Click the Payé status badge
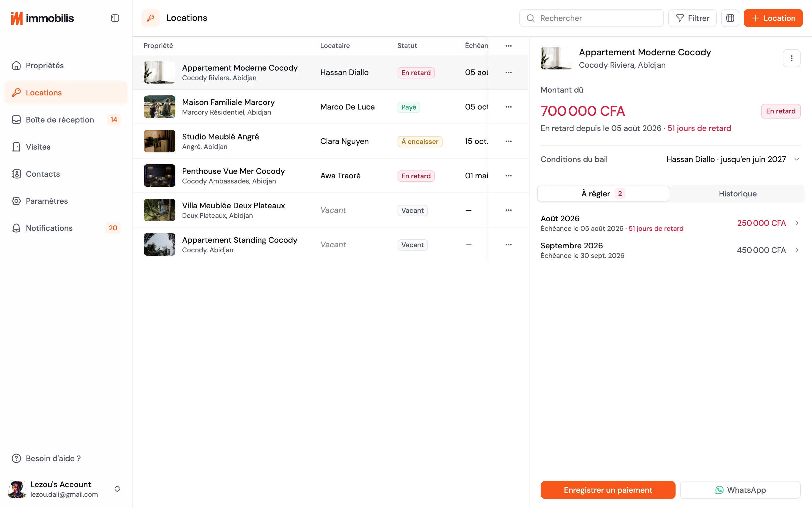The image size is (812, 508). coord(408,107)
